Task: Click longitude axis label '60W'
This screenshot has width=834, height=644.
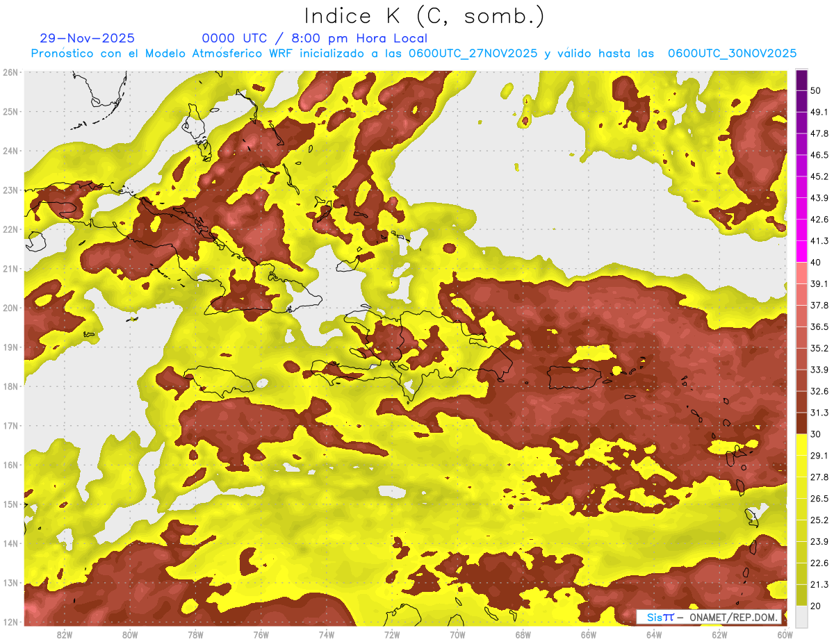Action: point(785,635)
